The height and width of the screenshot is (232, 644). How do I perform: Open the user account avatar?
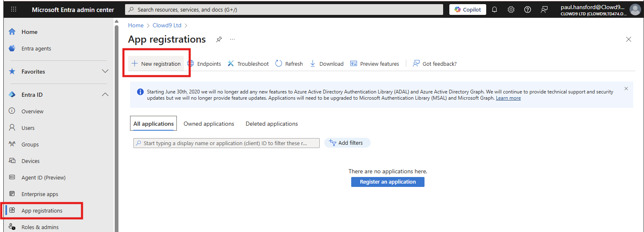point(635,10)
